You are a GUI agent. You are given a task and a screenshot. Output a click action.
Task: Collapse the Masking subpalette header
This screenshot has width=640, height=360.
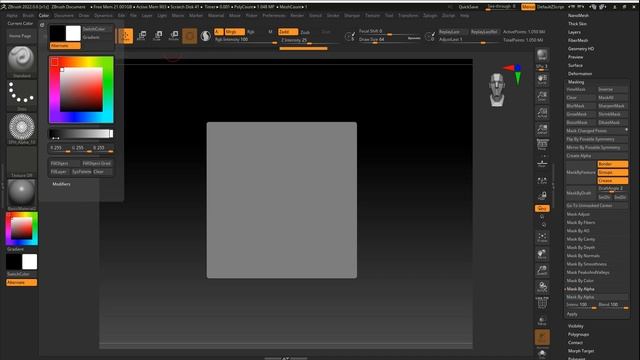[576, 82]
